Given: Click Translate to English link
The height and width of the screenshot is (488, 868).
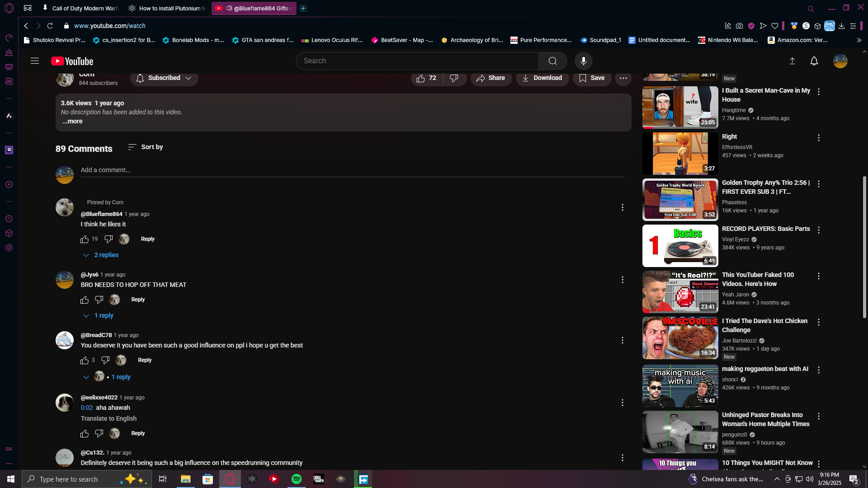Looking at the screenshot, I should pos(108,418).
